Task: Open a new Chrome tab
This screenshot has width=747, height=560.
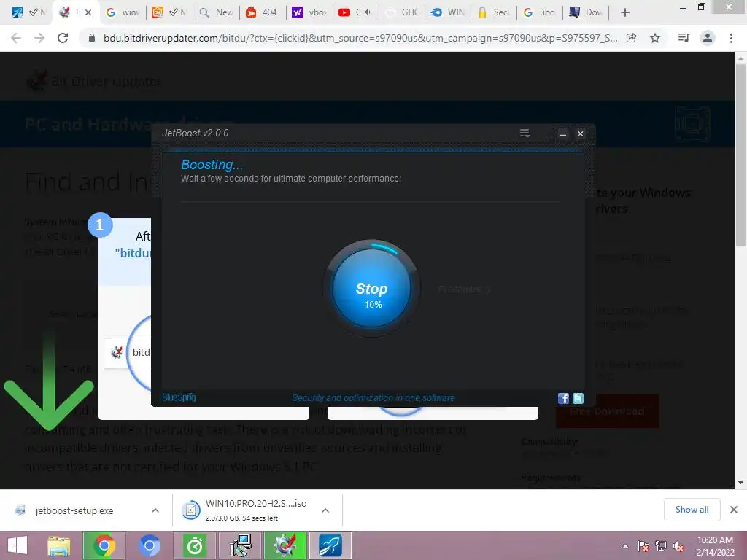Action: (625, 13)
